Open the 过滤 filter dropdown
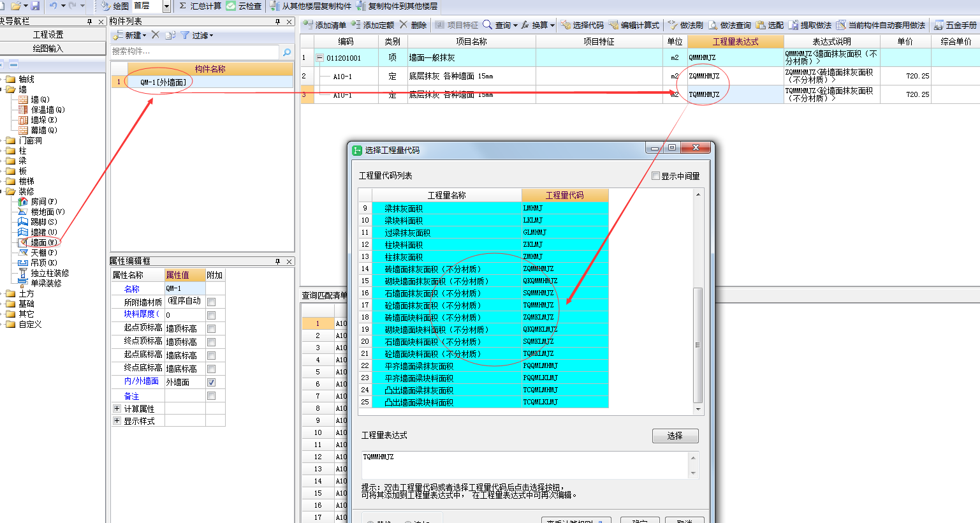The width and height of the screenshot is (980, 523). 196,35
